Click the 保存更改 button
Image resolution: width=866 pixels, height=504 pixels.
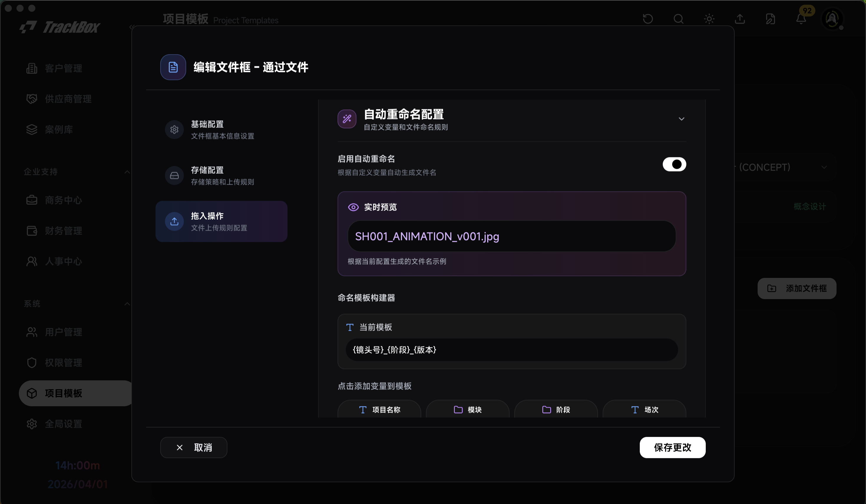[x=672, y=447]
